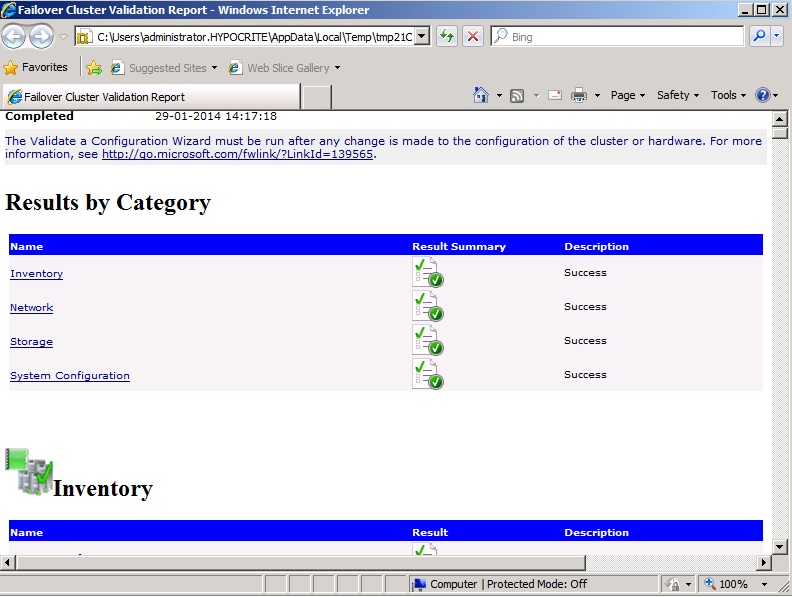Click the Internet Explorer title bar icon
The width and height of the screenshot is (792, 597).
tap(9, 10)
